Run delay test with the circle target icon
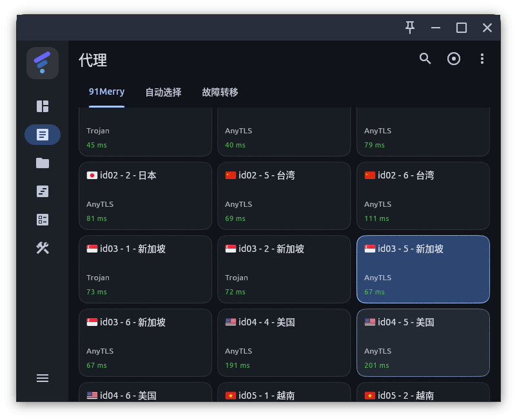Viewport: 517px width, 420px height. pyautogui.click(x=454, y=59)
